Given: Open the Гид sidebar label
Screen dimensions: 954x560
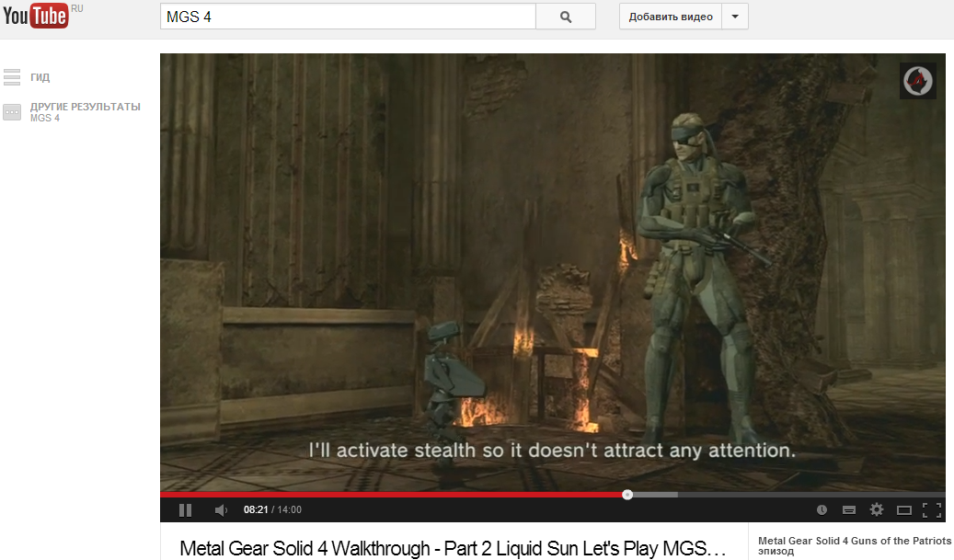Looking at the screenshot, I should tap(40, 77).
